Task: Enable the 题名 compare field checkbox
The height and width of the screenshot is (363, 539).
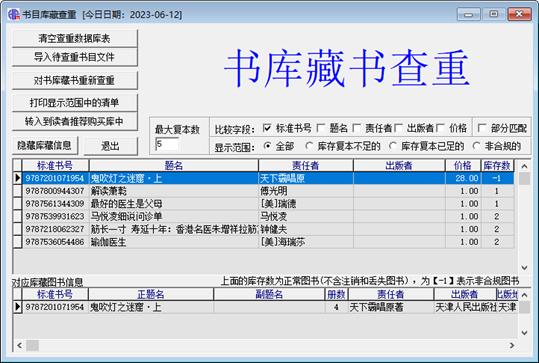Action: (321, 128)
